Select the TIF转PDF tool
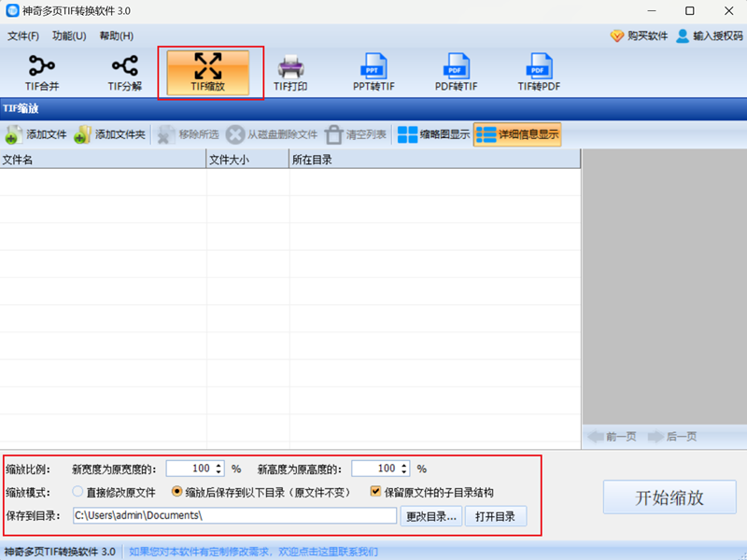This screenshot has height=560, width=747. [x=539, y=71]
